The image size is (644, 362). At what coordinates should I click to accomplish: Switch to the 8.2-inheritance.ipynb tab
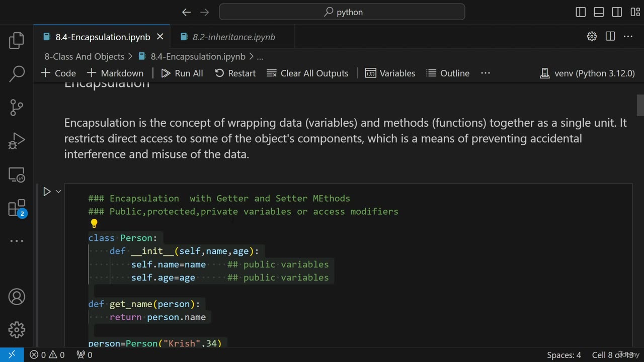(233, 37)
